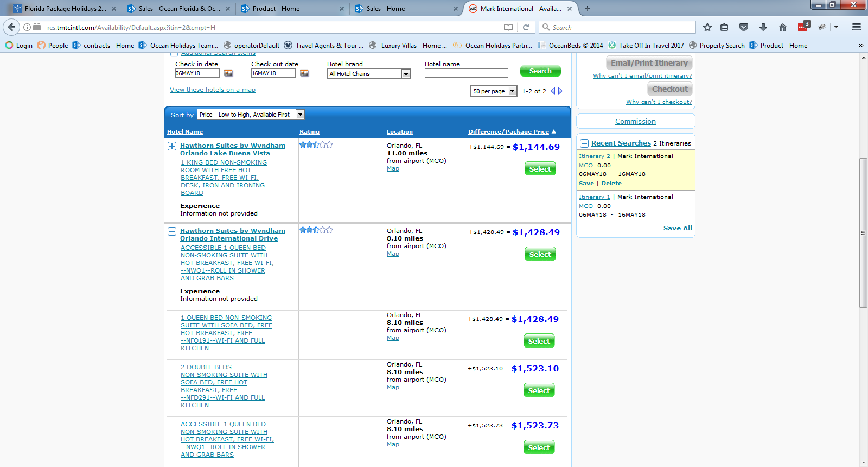Screen dimensions: 868x467
Task: Switch to the Product - Home tab
Action: pos(292,9)
